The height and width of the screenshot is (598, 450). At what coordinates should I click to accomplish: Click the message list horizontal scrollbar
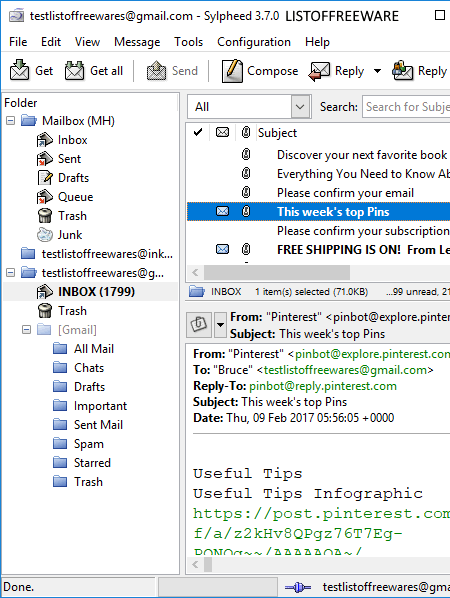point(277,273)
